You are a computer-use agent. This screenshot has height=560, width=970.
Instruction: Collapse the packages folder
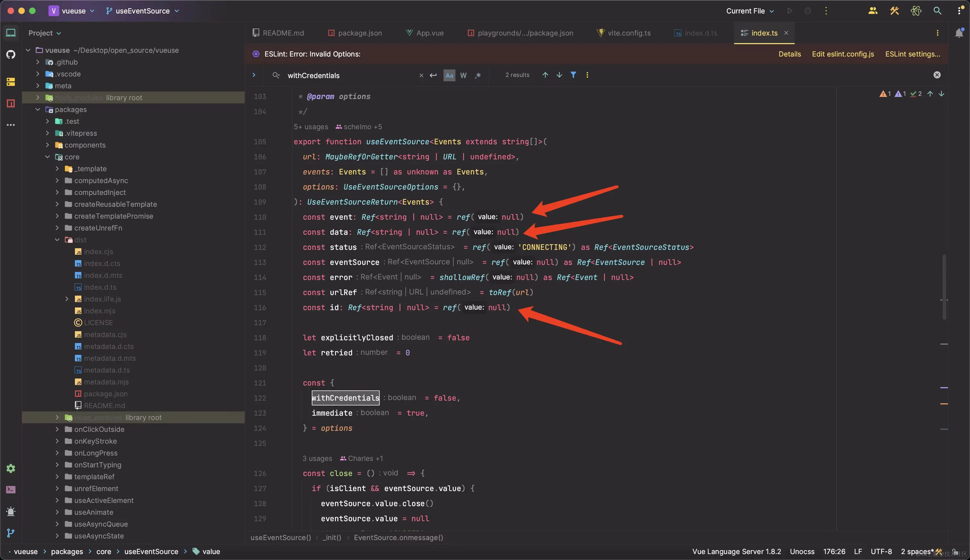[38, 109]
